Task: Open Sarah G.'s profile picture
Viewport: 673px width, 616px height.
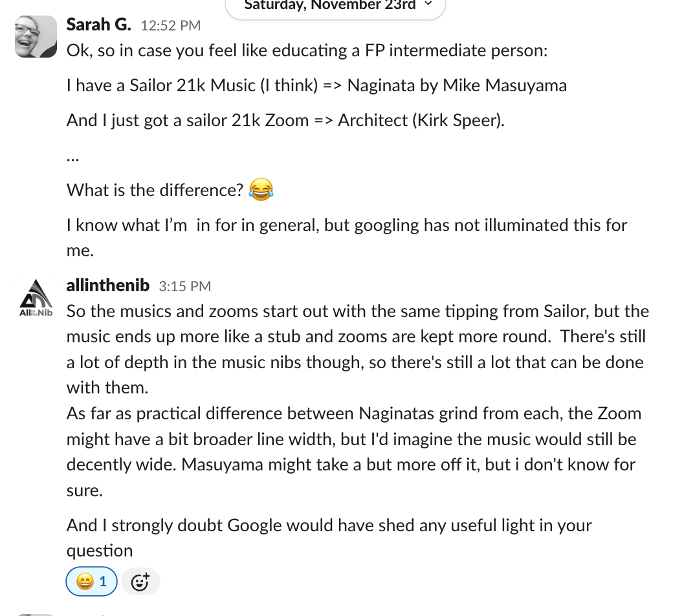Action: click(x=36, y=36)
